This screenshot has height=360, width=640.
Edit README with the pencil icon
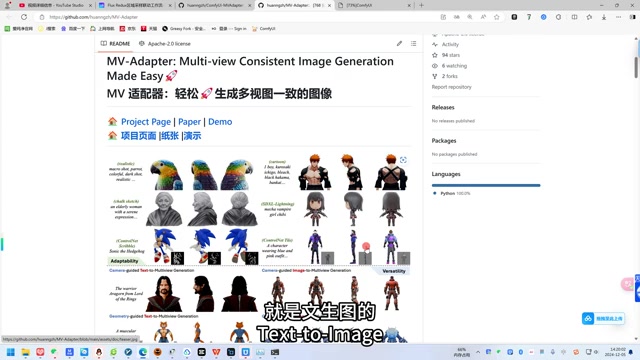tap(399, 43)
